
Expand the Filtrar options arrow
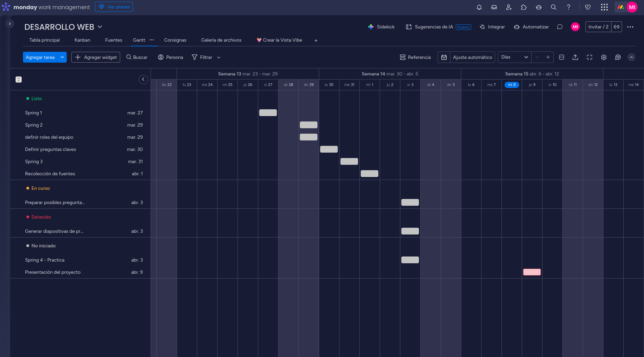219,58
